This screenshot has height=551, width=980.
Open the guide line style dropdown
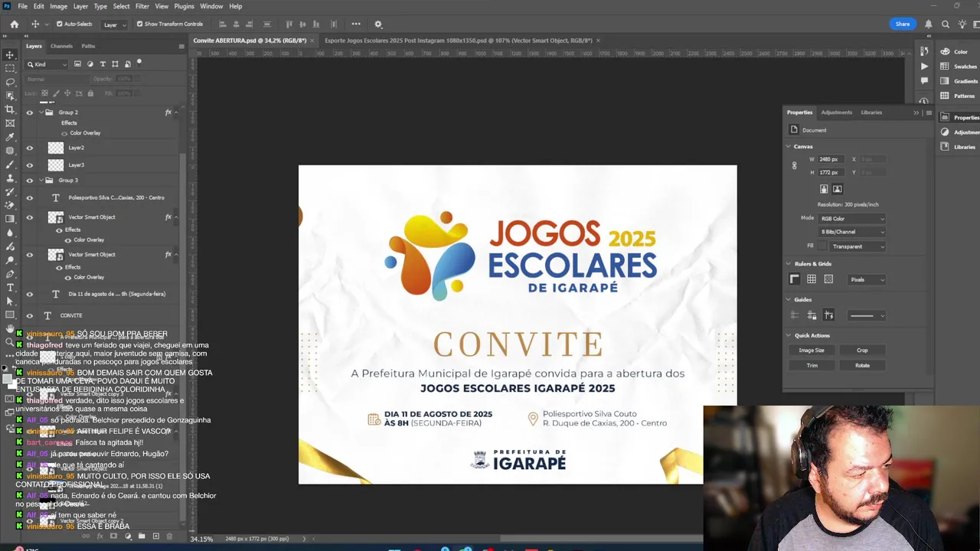[x=867, y=315]
